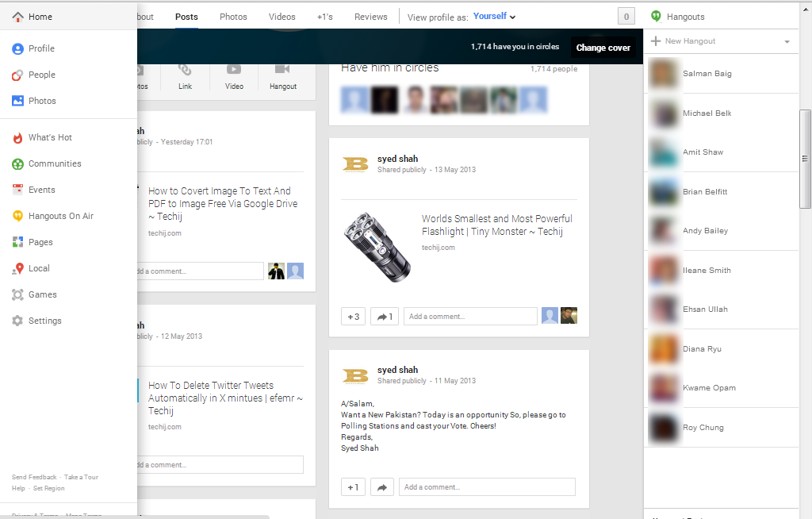Open chat with Brian Belfitt
Screen dimensions: 812x519
[722, 192]
